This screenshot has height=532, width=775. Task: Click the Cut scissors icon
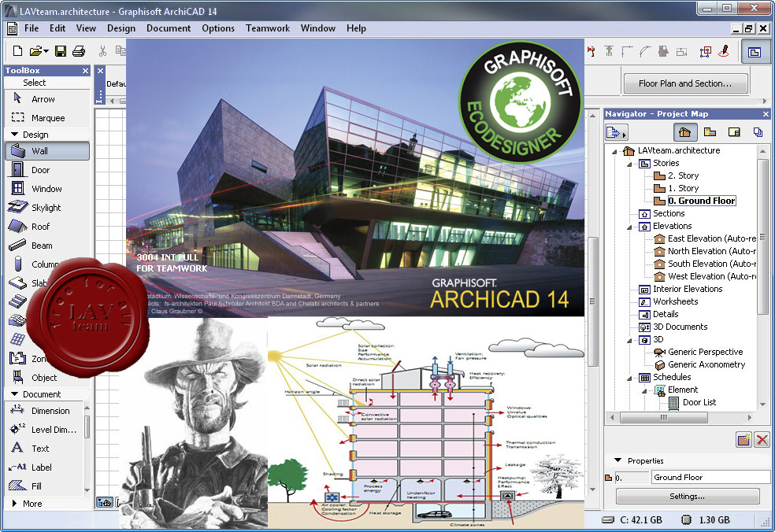(102, 51)
